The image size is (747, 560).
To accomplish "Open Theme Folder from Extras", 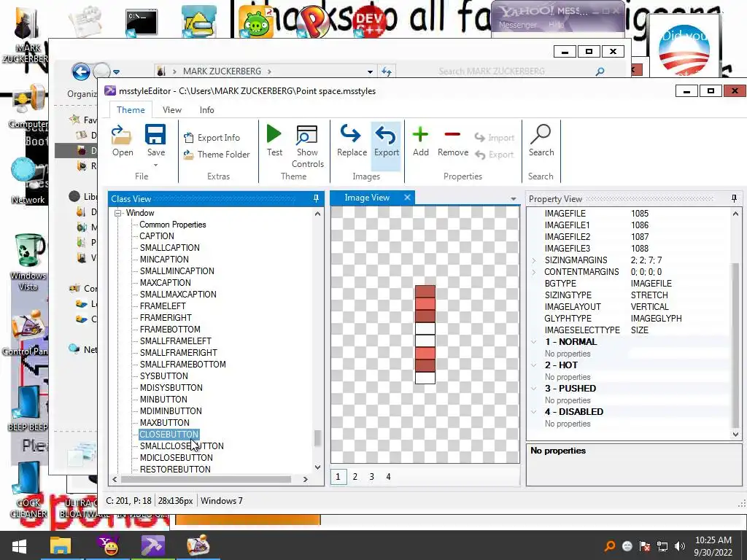I will click(x=216, y=155).
